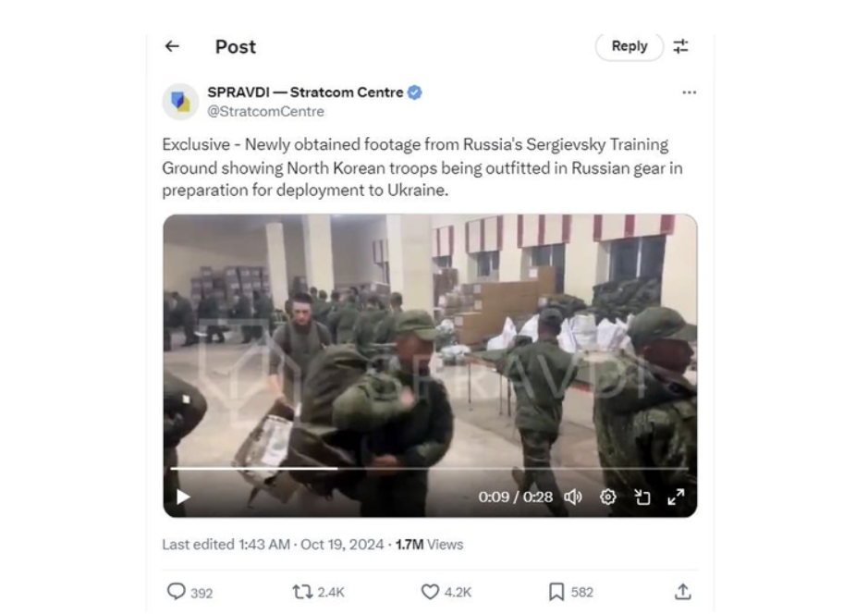Image resolution: width=868 pixels, height=614 pixels.
Task: Go back using the left arrow
Action: click(172, 46)
